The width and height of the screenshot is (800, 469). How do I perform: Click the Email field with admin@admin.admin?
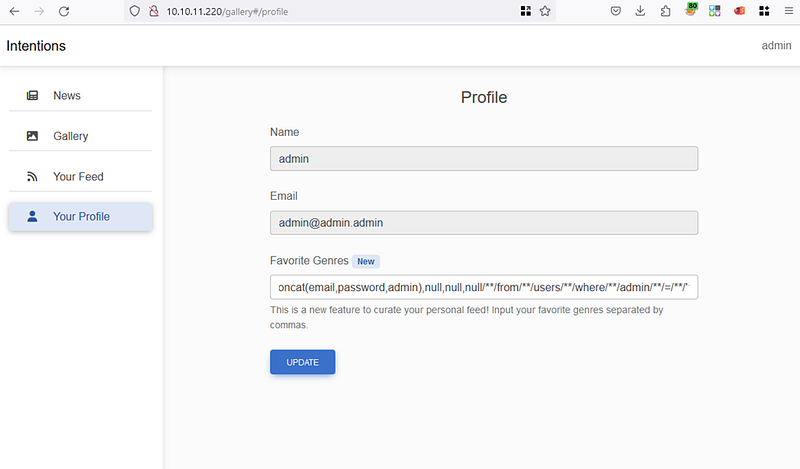pyautogui.click(x=484, y=223)
